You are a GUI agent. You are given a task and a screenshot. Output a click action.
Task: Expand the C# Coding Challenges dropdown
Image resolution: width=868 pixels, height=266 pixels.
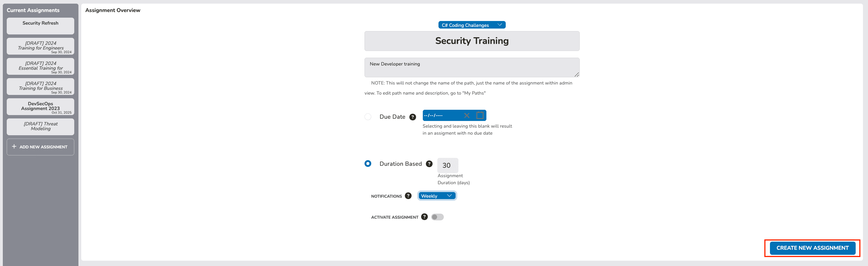click(472, 25)
